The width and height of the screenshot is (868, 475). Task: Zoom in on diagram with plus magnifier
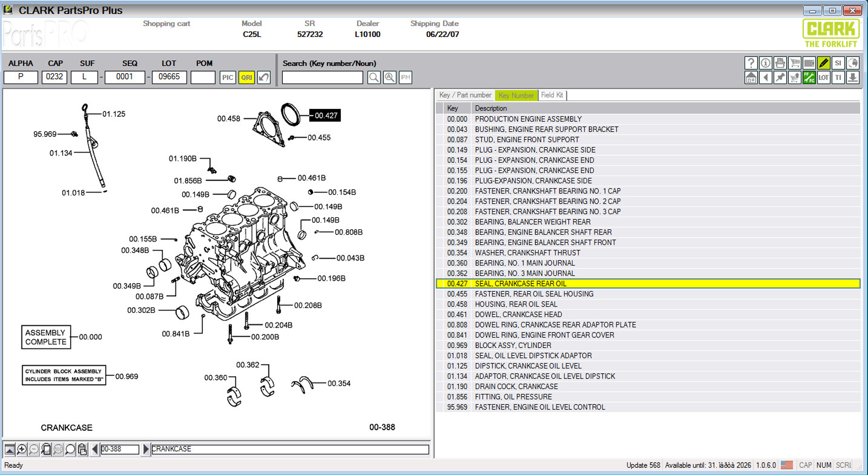click(x=22, y=449)
